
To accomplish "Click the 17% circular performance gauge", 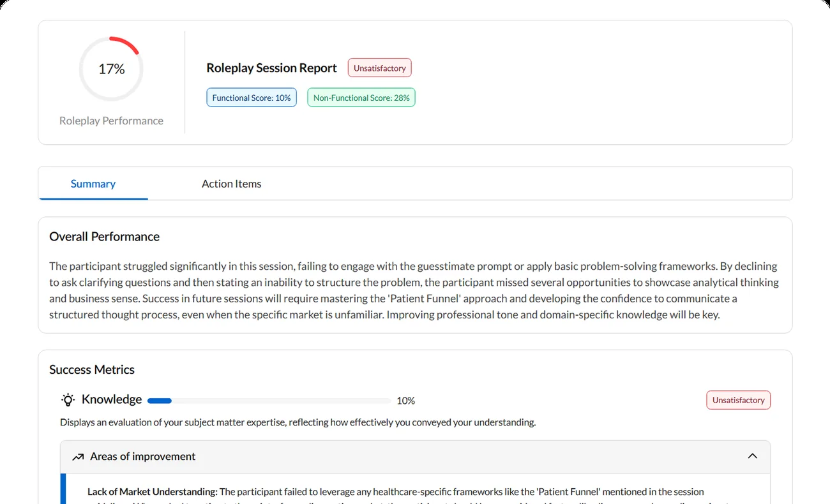I will (x=111, y=69).
